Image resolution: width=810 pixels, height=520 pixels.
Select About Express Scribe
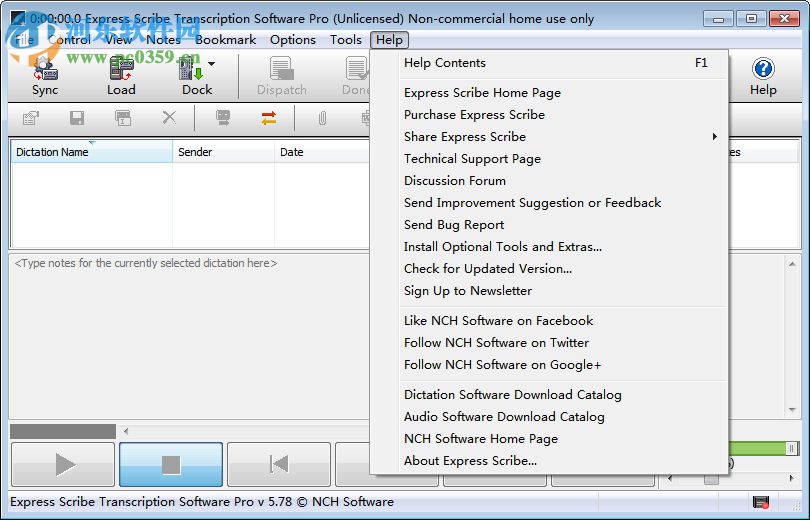(550, 461)
